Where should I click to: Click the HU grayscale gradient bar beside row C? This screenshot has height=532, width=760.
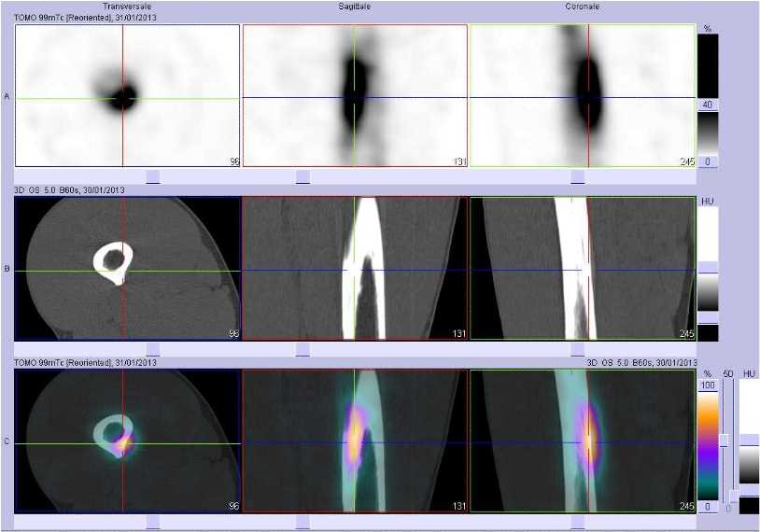[750, 465]
